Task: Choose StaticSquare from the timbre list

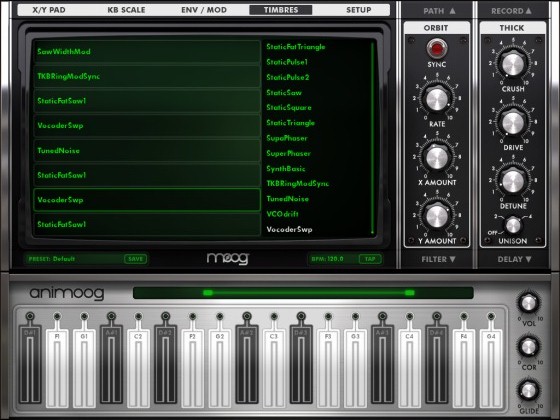Action: tap(289, 108)
